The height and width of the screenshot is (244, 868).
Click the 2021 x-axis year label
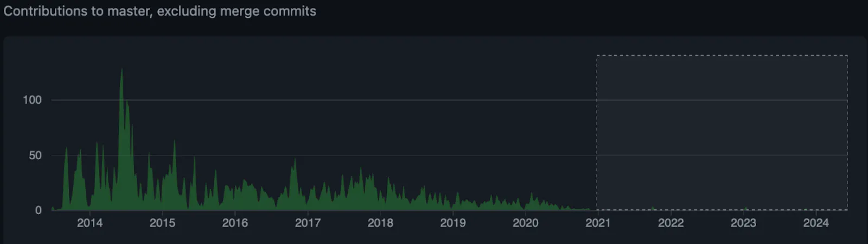click(x=598, y=223)
